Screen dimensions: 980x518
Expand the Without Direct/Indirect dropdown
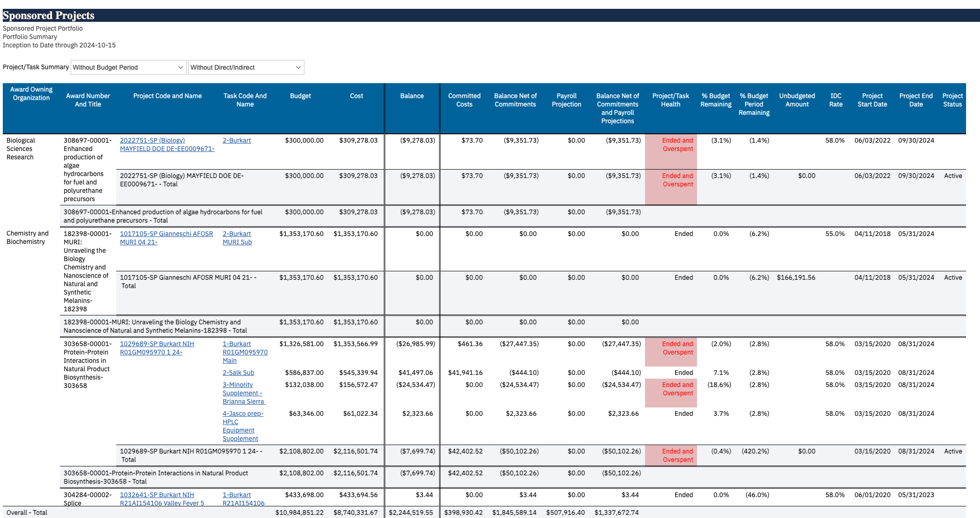coord(246,67)
